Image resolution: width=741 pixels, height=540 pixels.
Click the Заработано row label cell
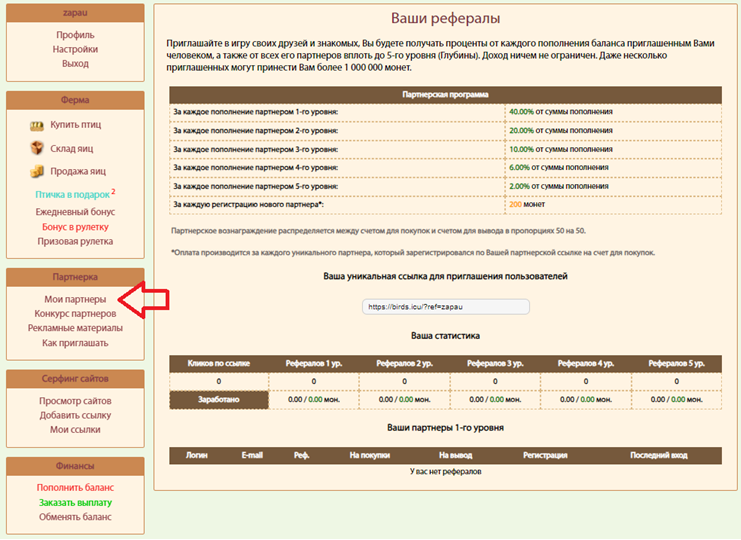tap(219, 400)
